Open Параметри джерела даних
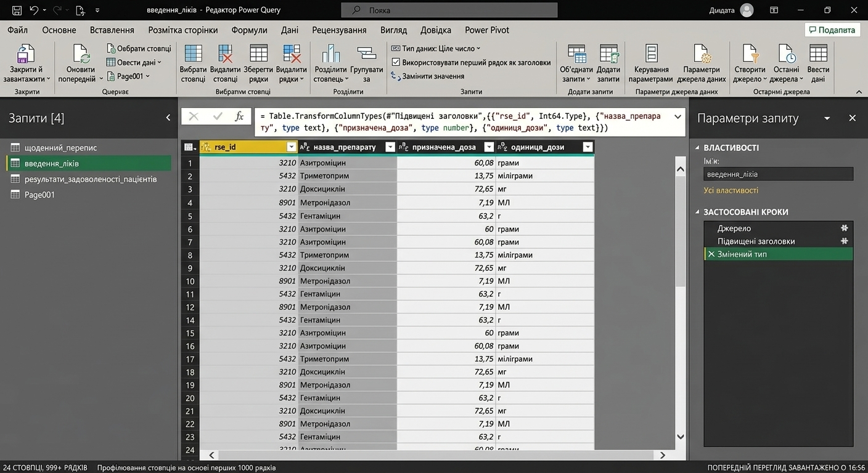This screenshot has height=473, width=868. coord(702,63)
